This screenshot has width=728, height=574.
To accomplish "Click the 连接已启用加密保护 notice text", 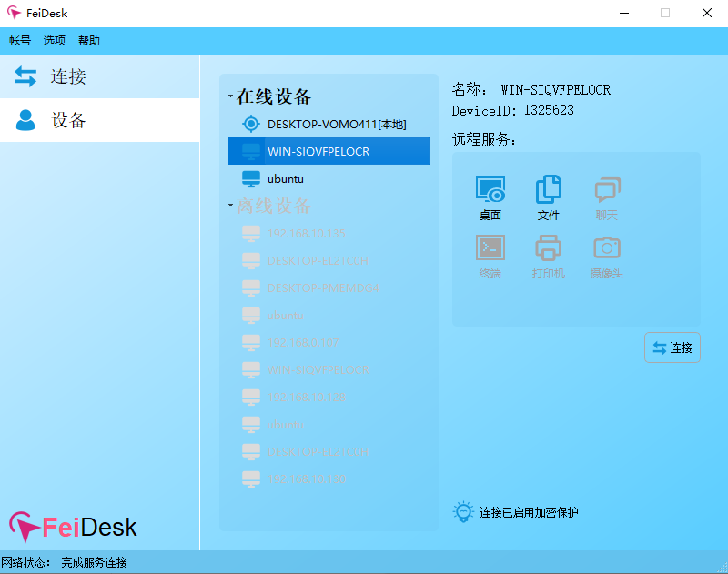I will point(529,512).
